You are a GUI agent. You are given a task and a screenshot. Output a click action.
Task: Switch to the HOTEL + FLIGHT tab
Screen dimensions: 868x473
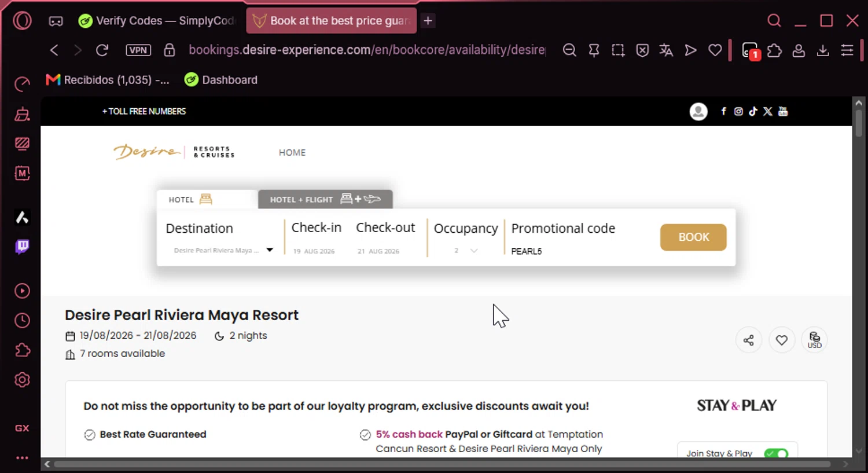325,199
